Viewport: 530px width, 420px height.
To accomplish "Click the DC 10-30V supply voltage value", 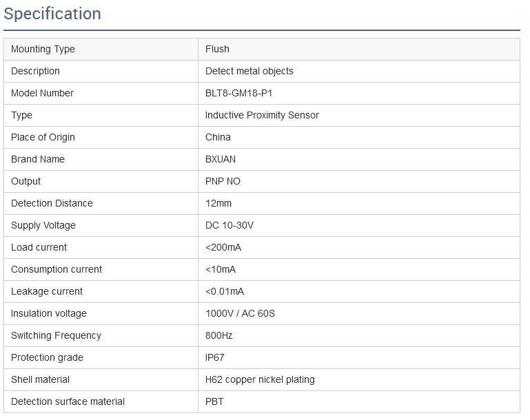I will coord(230,225).
